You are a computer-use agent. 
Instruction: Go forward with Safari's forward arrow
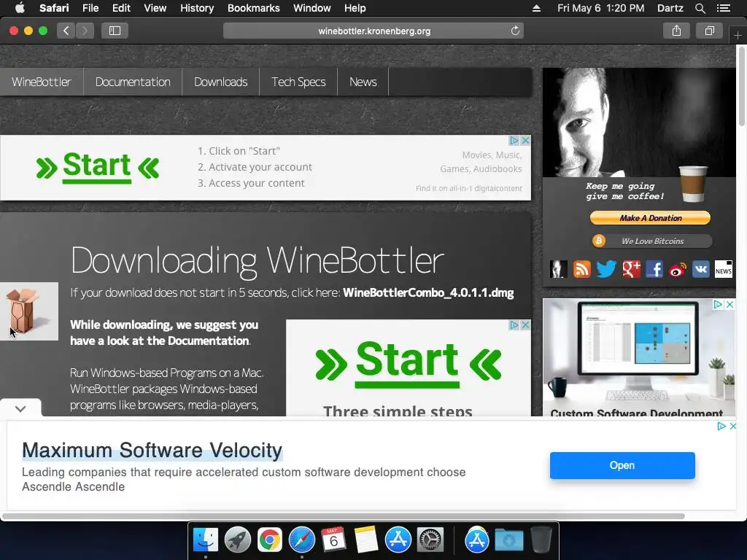click(85, 31)
